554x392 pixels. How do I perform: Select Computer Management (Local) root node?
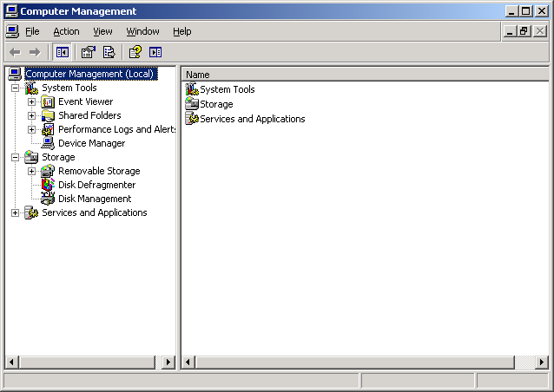(x=91, y=74)
